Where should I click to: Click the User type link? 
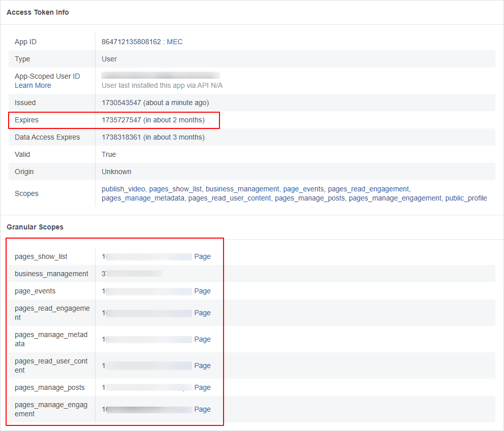pos(109,59)
